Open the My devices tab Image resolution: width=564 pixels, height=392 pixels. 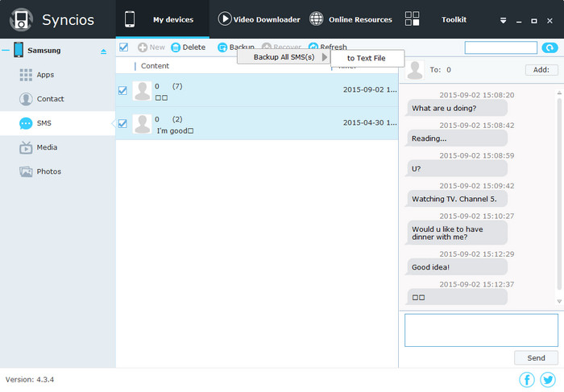pyautogui.click(x=162, y=19)
